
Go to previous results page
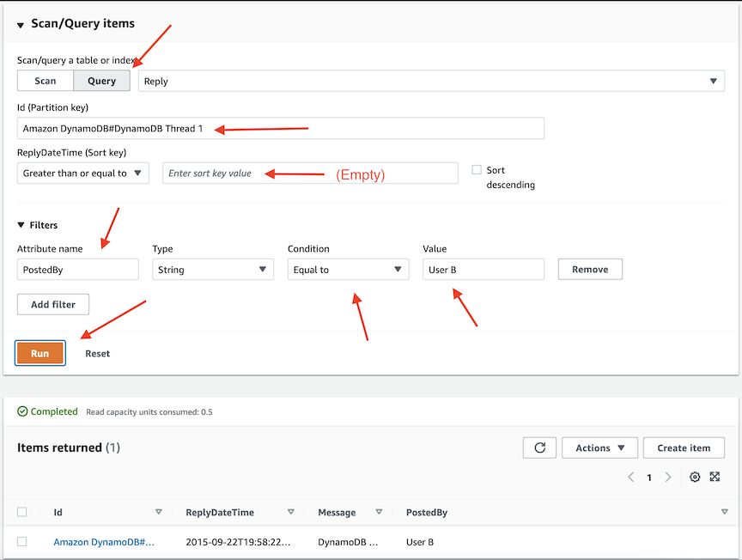pyautogui.click(x=631, y=478)
